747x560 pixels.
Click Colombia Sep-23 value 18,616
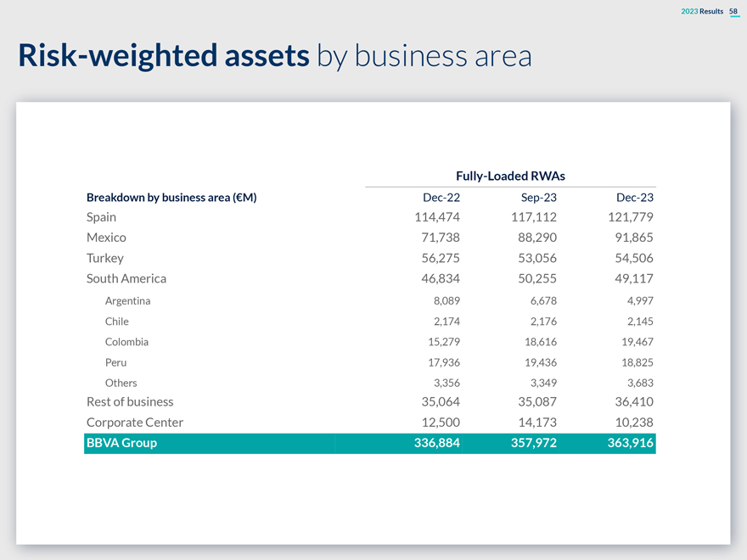(x=540, y=342)
